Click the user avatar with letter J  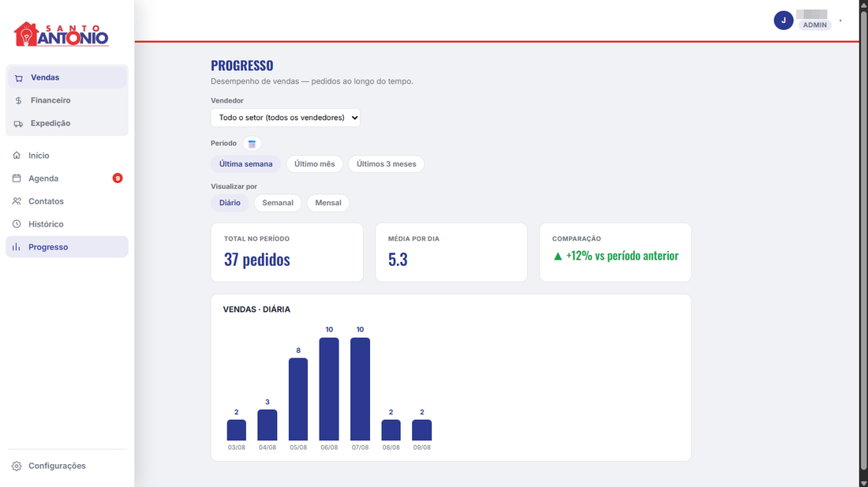pyautogui.click(x=784, y=21)
